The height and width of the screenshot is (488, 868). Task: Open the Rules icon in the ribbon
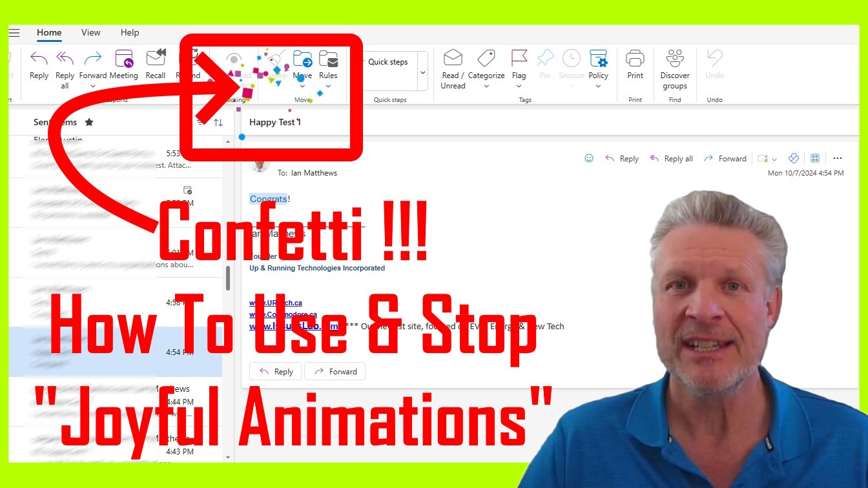(328, 59)
